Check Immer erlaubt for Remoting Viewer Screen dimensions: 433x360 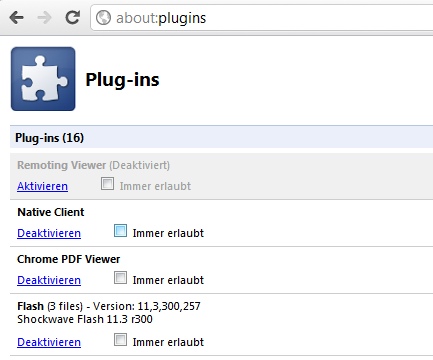[x=107, y=184]
